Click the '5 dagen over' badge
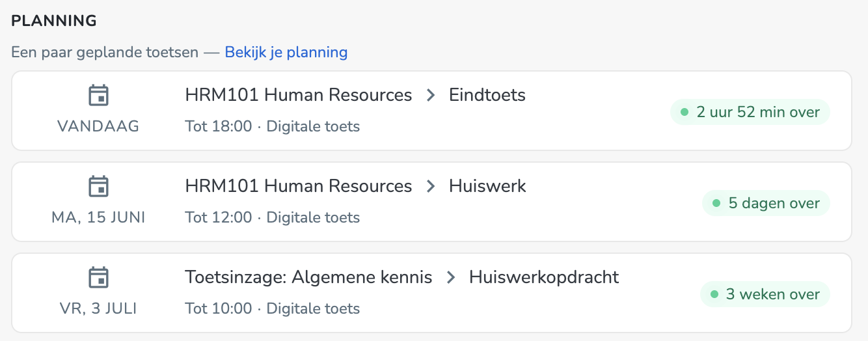This screenshot has height=341, width=868. tap(766, 203)
